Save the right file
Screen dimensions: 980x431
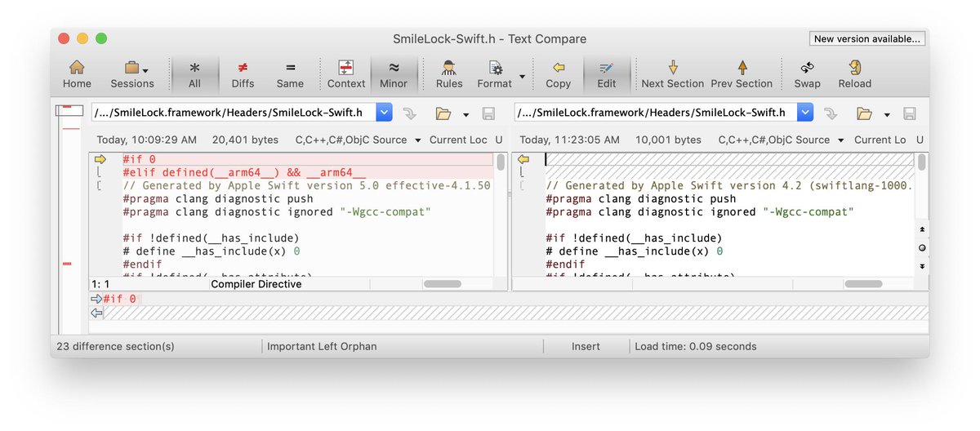[910, 113]
